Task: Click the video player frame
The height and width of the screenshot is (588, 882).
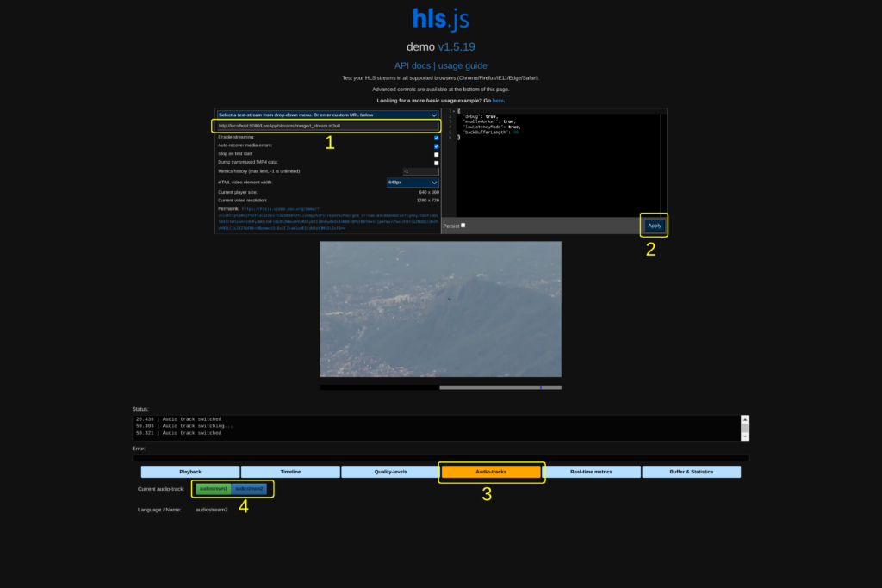Action: coord(440,309)
